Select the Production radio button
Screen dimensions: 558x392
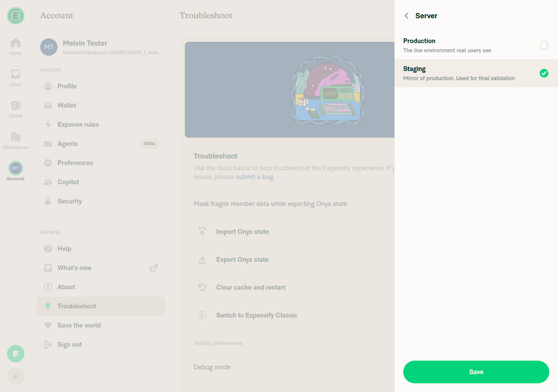click(544, 45)
